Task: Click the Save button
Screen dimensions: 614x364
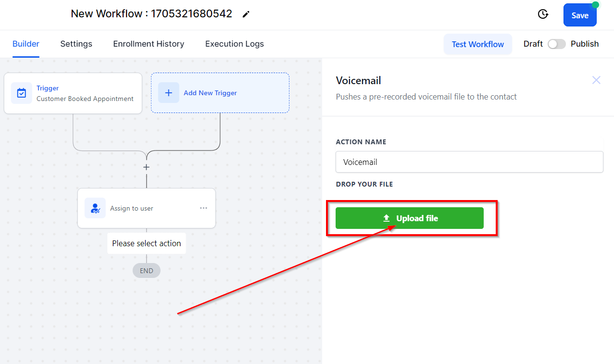Action: point(580,15)
